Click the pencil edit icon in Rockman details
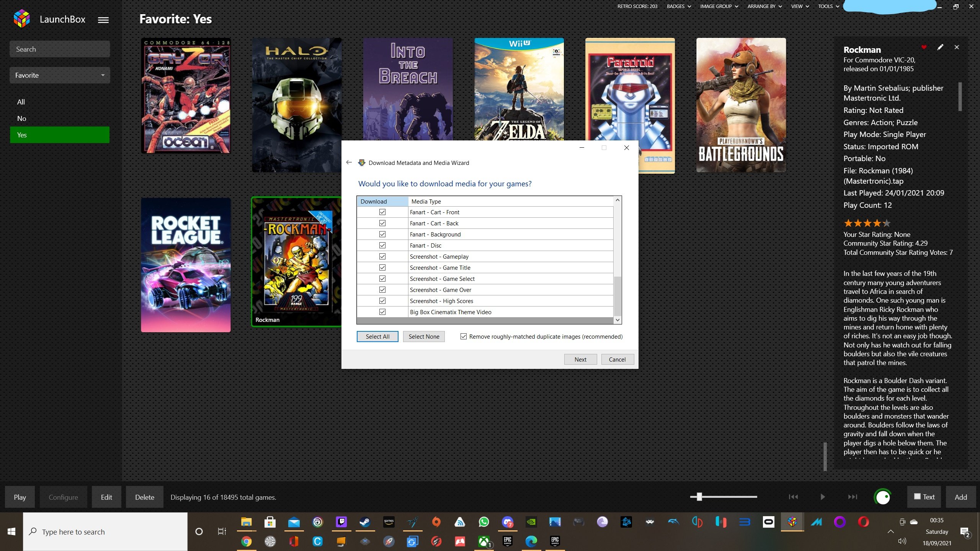 click(940, 47)
